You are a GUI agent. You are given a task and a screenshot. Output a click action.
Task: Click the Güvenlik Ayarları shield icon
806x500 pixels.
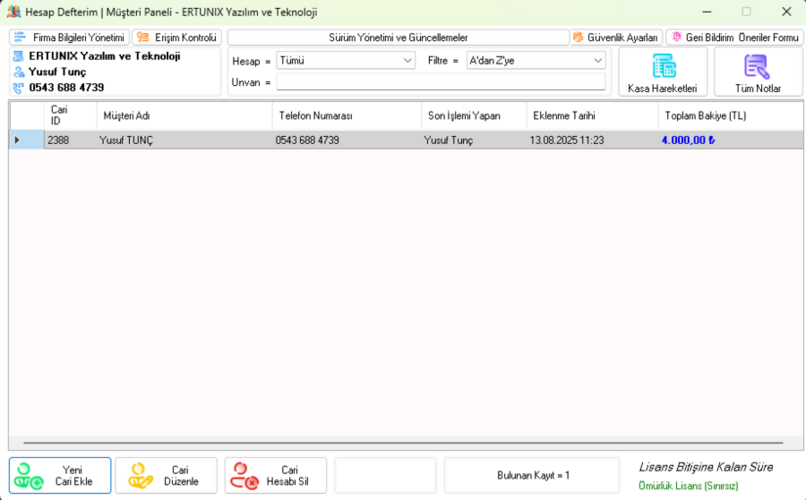point(578,37)
